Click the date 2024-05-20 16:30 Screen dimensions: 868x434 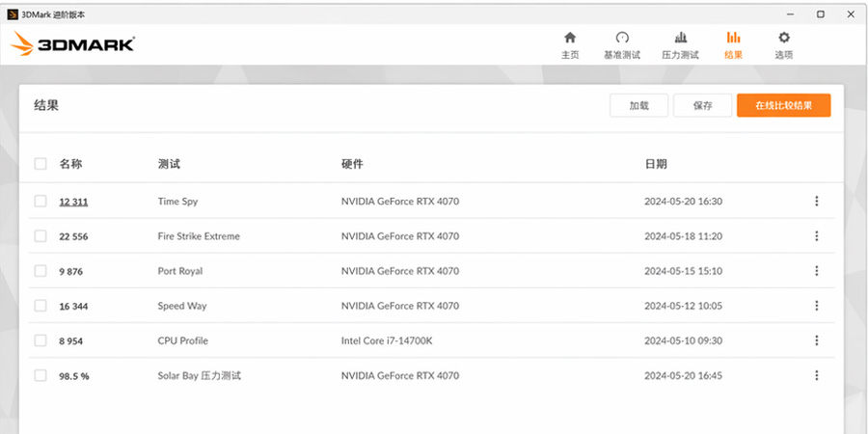click(683, 202)
